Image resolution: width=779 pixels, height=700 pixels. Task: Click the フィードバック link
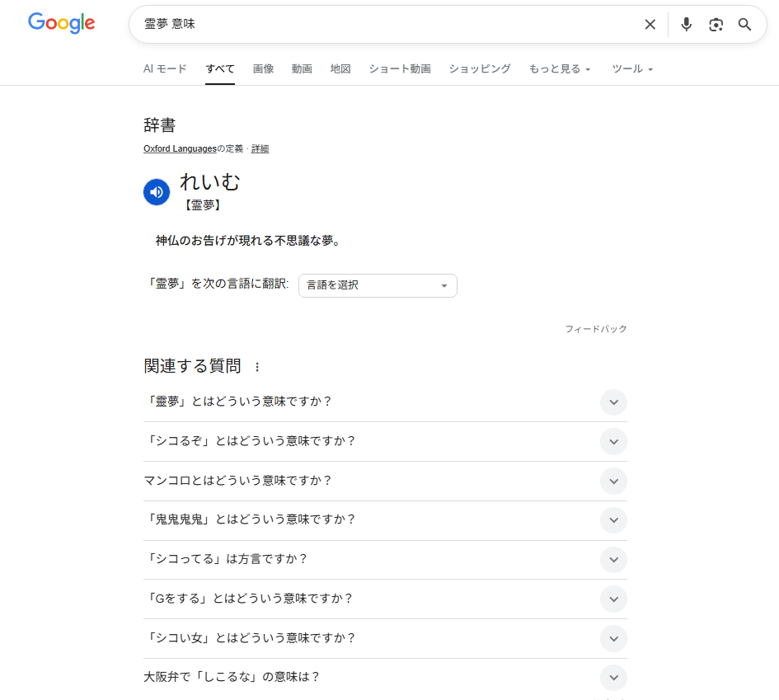tap(596, 329)
